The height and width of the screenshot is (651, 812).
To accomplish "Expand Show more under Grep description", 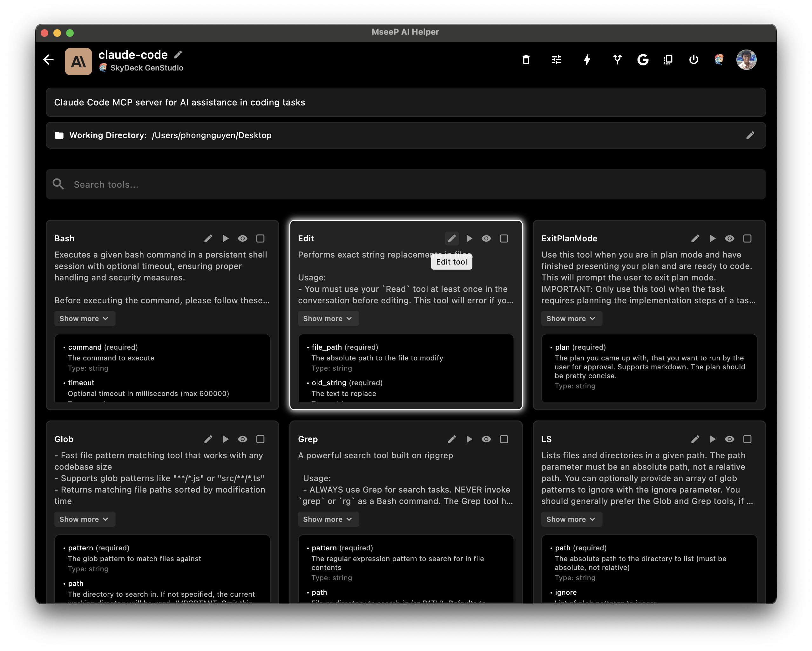I will pos(328,519).
